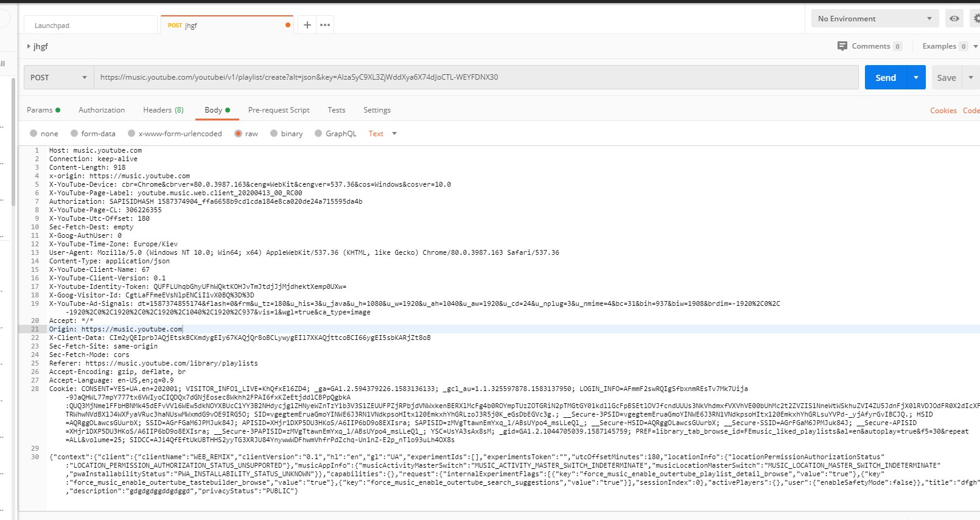Open the Send button arrow dropdown
Viewport: 980px width, 520px height.
point(916,77)
